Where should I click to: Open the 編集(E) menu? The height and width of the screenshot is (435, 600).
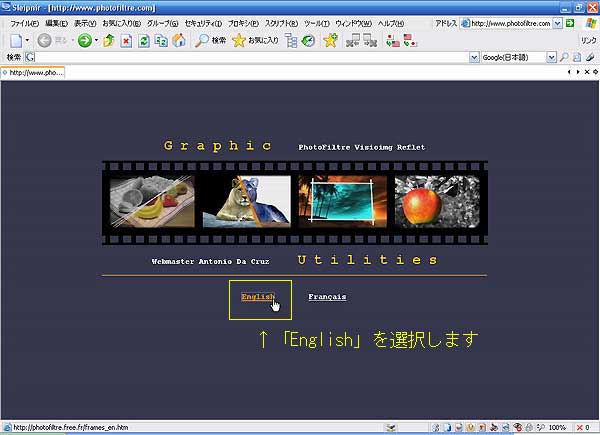(x=57, y=23)
